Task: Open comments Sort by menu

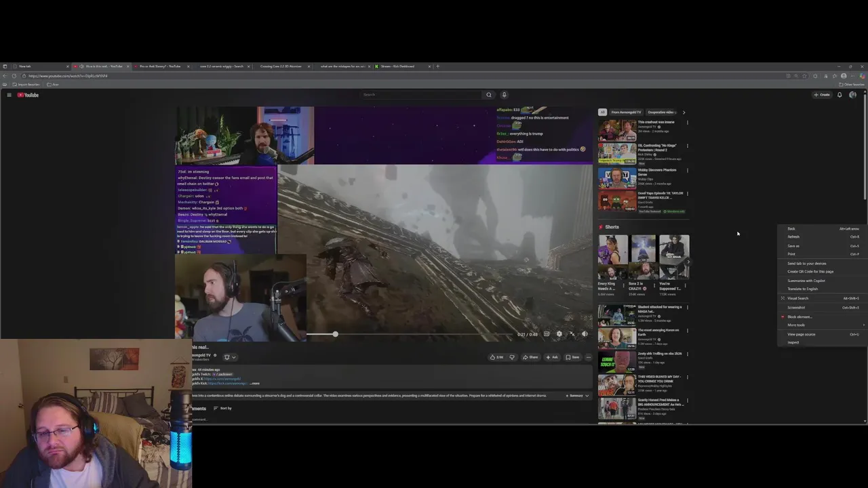Action: [x=222, y=408]
